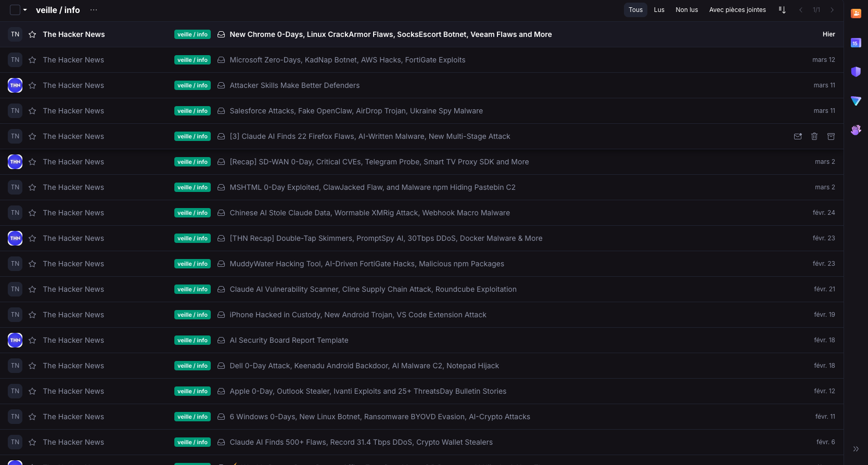Image resolution: width=868 pixels, height=465 pixels.
Task: Click the veille / info label on the 6 Windows 0-Days email
Action: coord(193,417)
